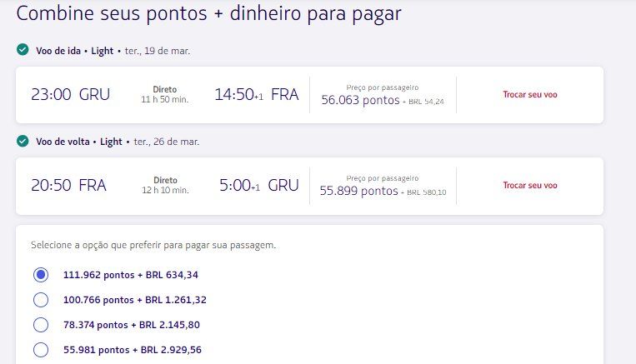Choose 100.766 pontos + BRL 1.261,32 option
636x364 pixels.
click(41, 300)
